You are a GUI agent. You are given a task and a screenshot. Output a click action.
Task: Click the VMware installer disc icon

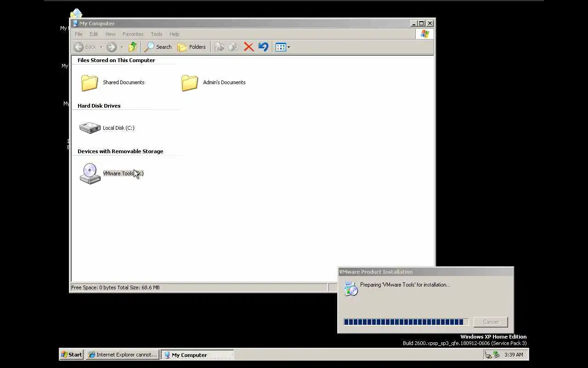351,288
